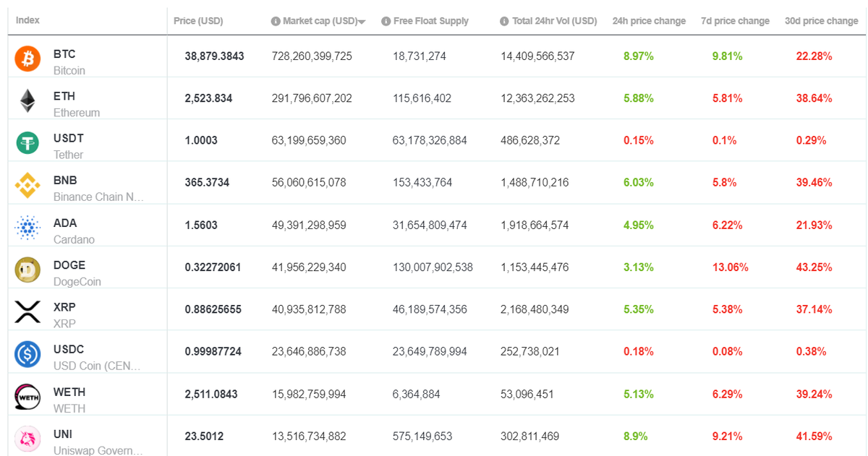The width and height of the screenshot is (868, 456).
Task: Toggle Market cap sort arrow
Action: pos(362,22)
